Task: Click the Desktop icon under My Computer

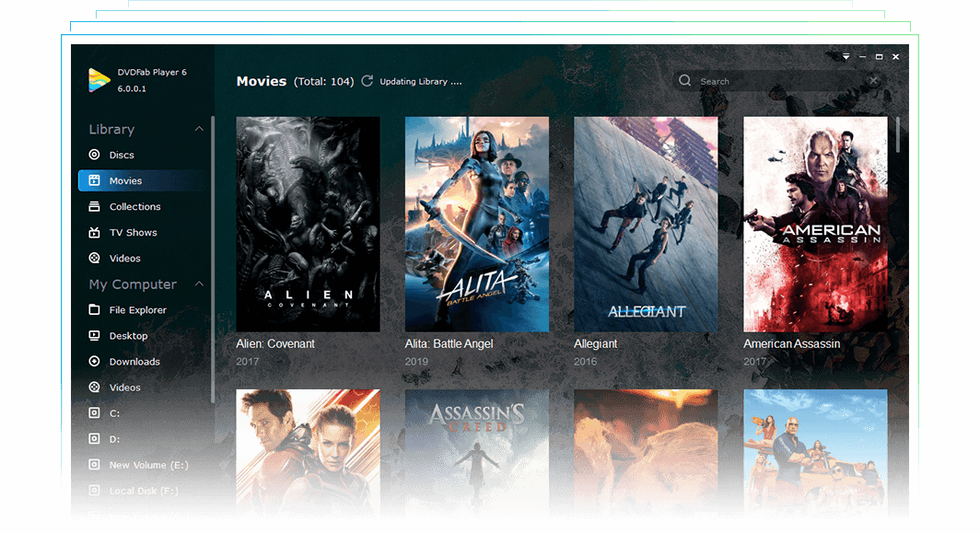Action: coord(97,335)
